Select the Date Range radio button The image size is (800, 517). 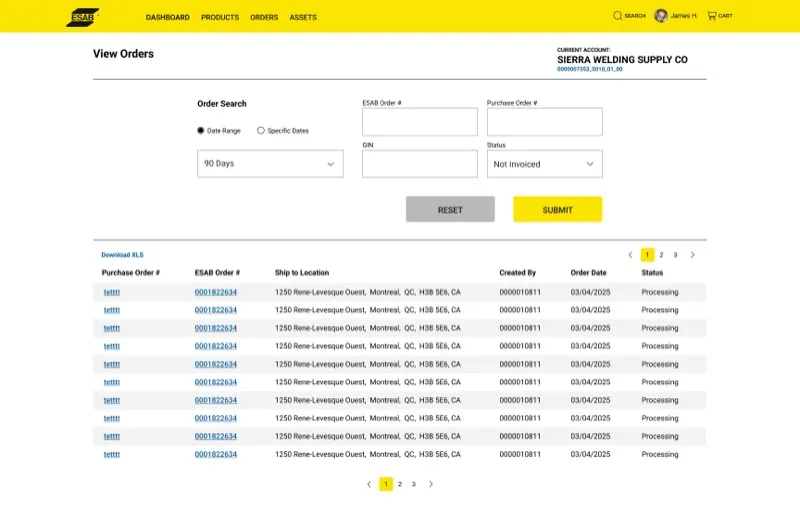coord(201,131)
